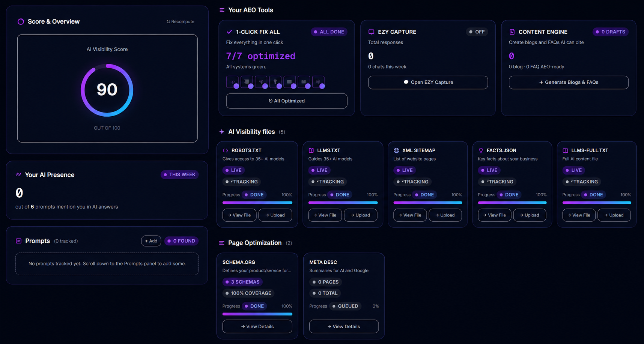644x344 pixels.
Task: Click the No prompts tracked yet message box
Action: (107, 264)
